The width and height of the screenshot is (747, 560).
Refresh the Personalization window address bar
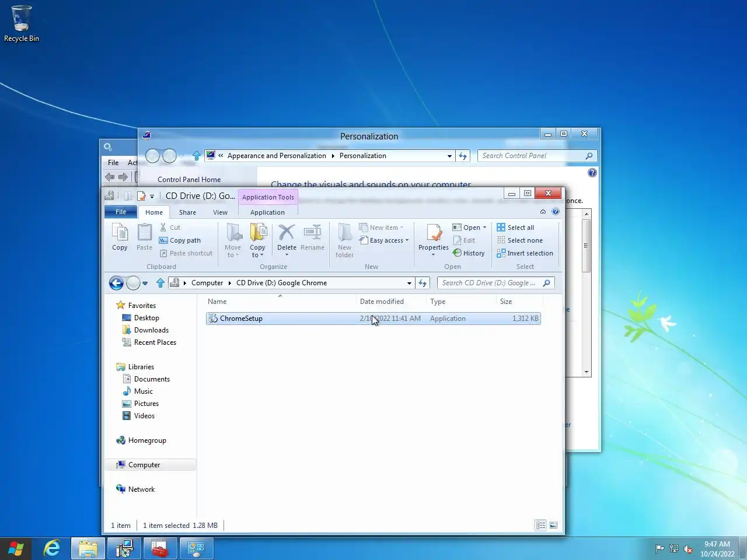click(x=463, y=156)
